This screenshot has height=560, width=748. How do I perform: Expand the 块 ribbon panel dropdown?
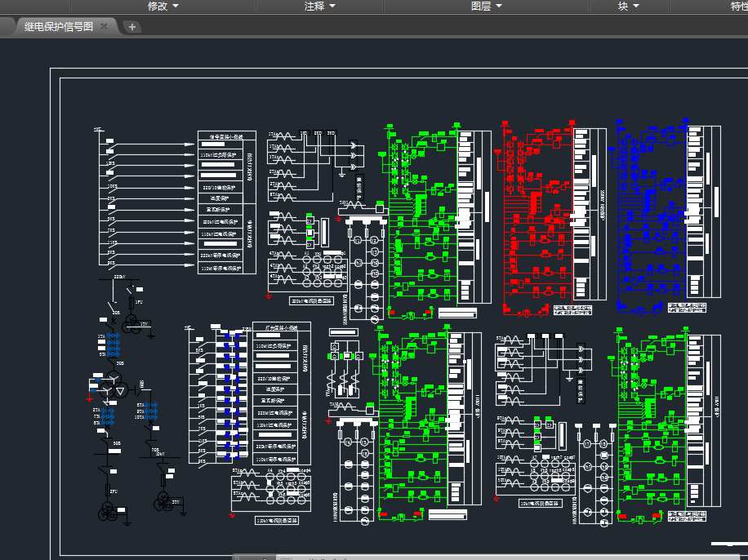(x=628, y=7)
